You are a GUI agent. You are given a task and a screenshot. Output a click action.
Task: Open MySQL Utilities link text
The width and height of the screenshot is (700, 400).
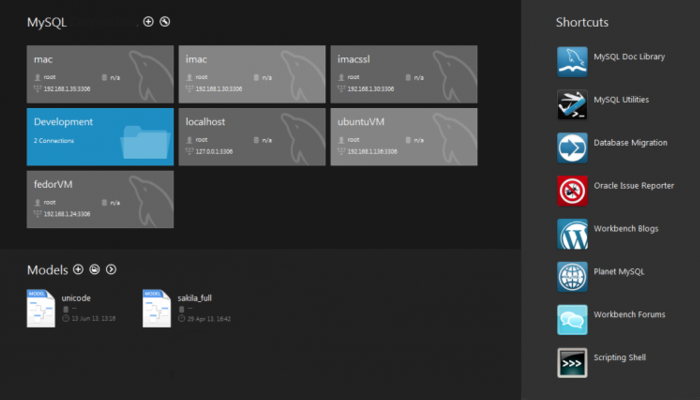coord(621,100)
